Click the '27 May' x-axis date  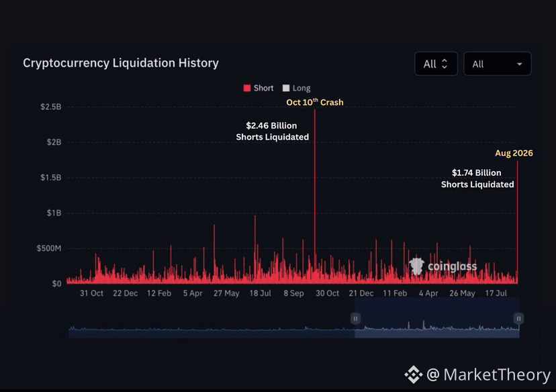pos(226,293)
